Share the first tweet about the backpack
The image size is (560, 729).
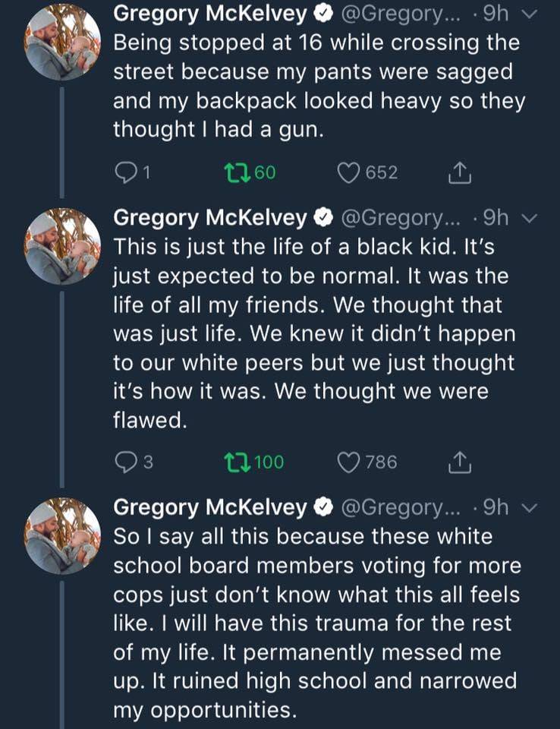tap(460, 173)
